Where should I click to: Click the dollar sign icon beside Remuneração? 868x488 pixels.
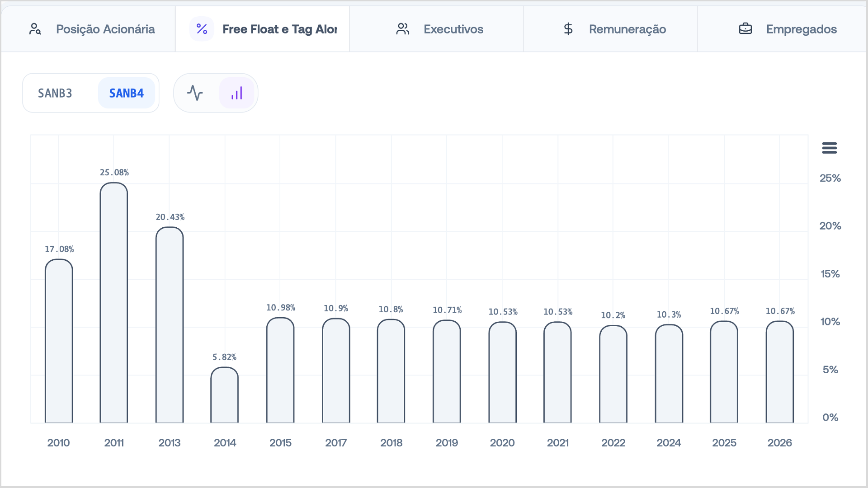(x=568, y=29)
